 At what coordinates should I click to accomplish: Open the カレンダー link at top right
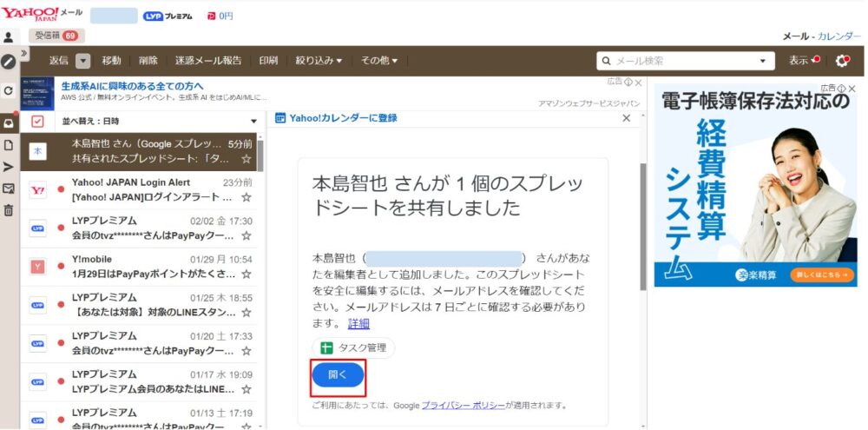pos(839,36)
